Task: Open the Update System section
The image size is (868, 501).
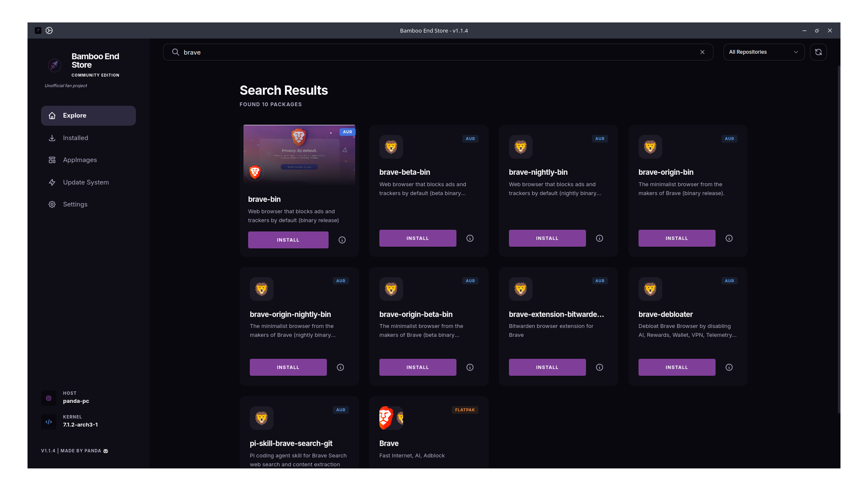Action: pos(88,182)
